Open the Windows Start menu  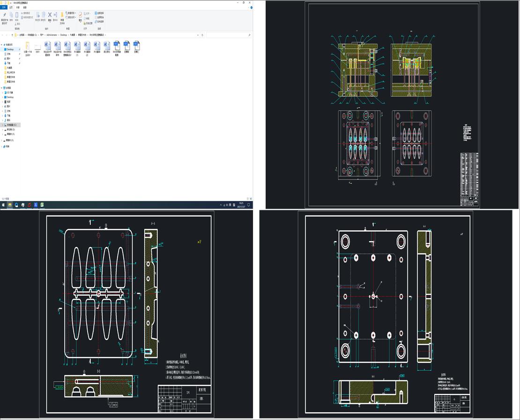point(3,205)
